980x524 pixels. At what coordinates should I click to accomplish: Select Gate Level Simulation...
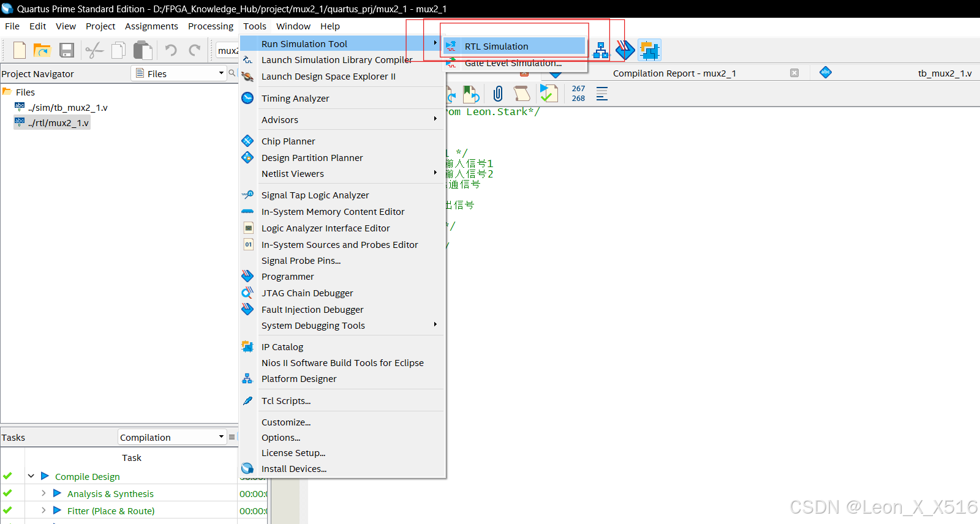(513, 62)
